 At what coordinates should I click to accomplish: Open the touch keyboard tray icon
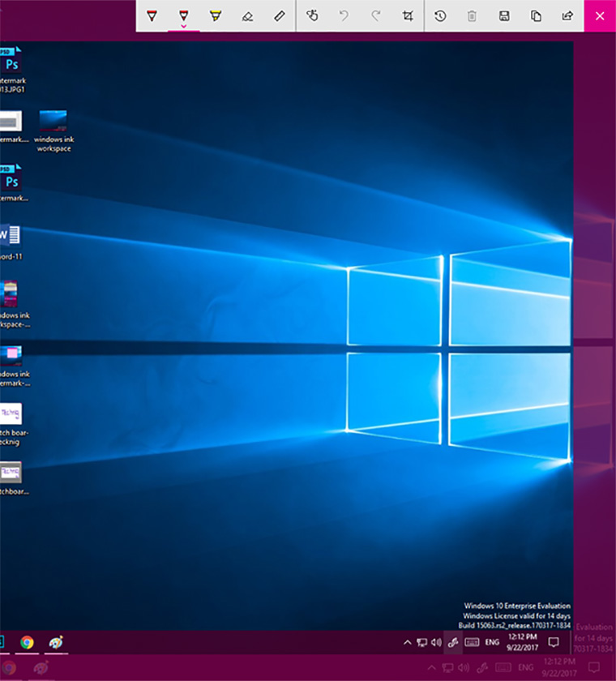pyautogui.click(x=472, y=642)
